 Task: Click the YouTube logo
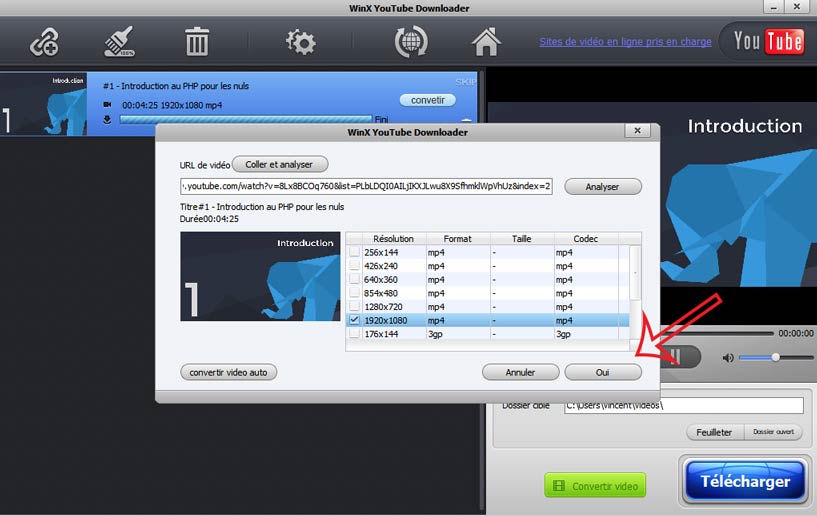[769, 41]
